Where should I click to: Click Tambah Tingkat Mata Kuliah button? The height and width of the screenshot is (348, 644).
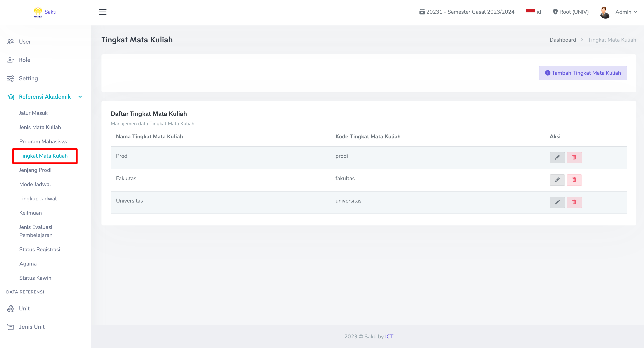click(582, 73)
